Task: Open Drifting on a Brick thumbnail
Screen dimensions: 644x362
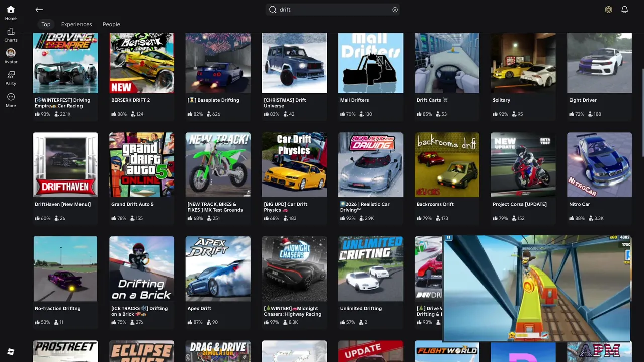Action: tap(142, 269)
